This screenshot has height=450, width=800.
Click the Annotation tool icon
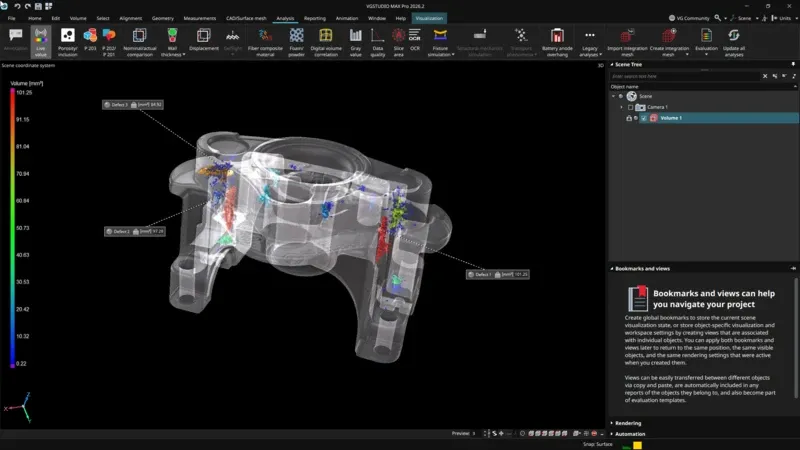click(16, 35)
